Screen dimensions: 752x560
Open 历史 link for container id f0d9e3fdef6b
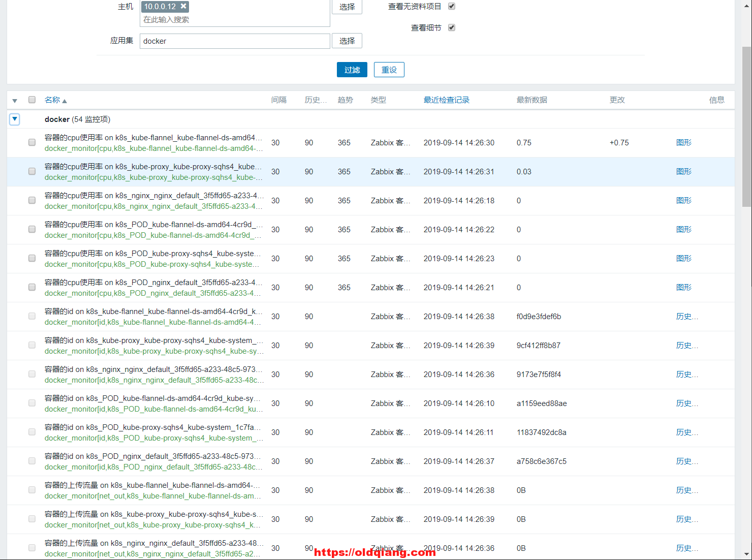[686, 317]
